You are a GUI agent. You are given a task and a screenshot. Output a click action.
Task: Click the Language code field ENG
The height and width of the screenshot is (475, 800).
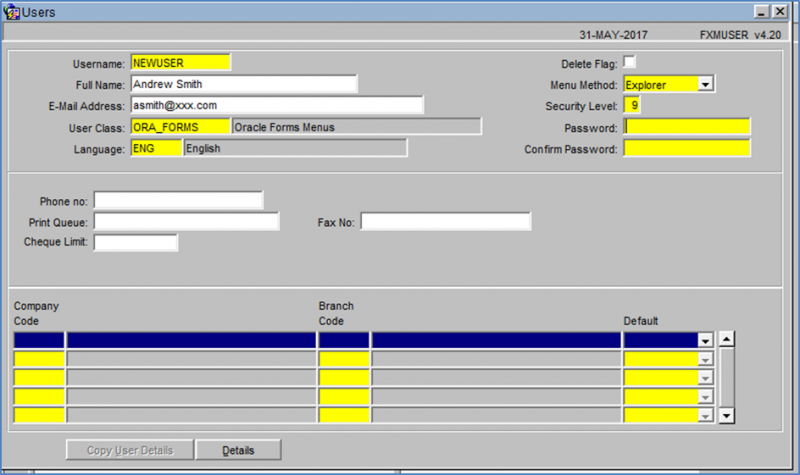click(156, 148)
